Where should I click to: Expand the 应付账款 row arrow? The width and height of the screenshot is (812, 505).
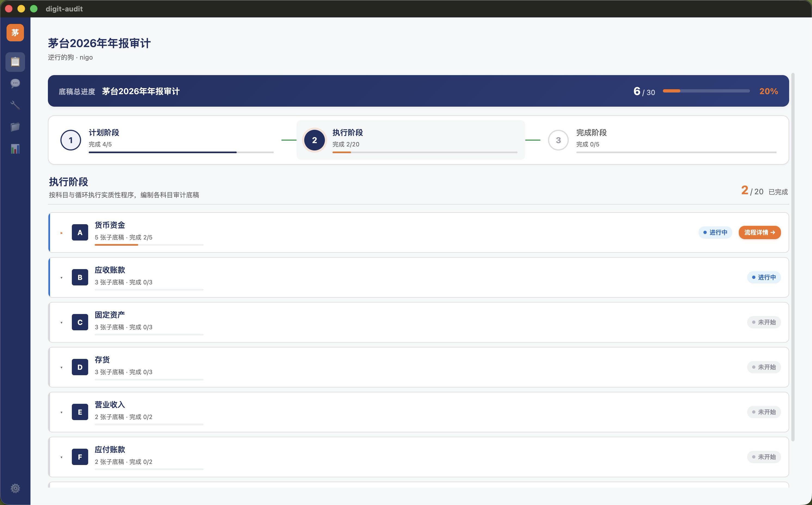[61, 457]
